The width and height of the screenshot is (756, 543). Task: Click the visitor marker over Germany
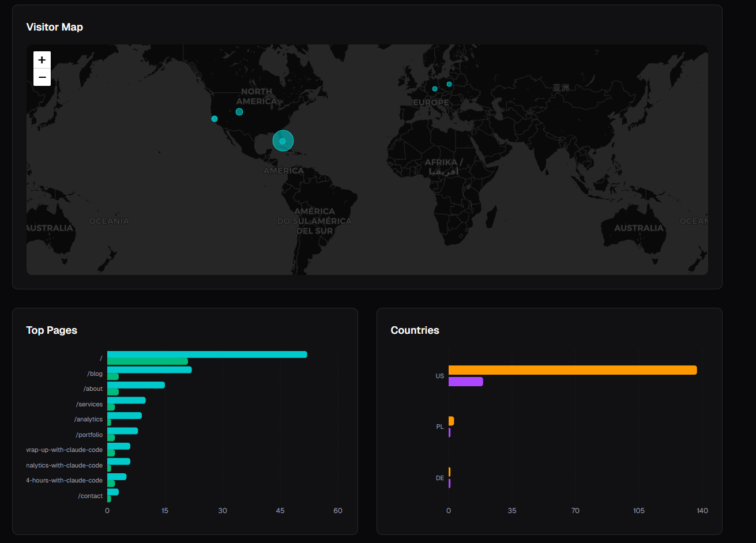pos(435,89)
